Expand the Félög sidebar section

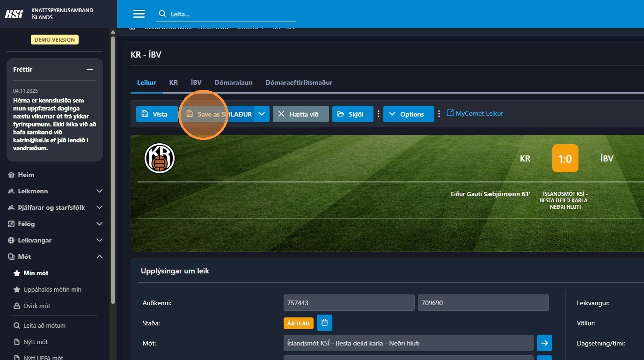click(55, 224)
